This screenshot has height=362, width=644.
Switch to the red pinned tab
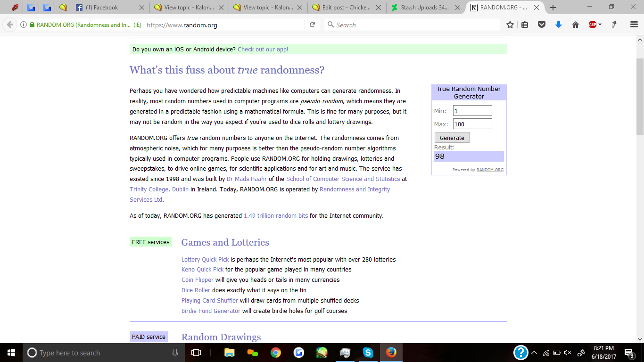pos(15,8)
